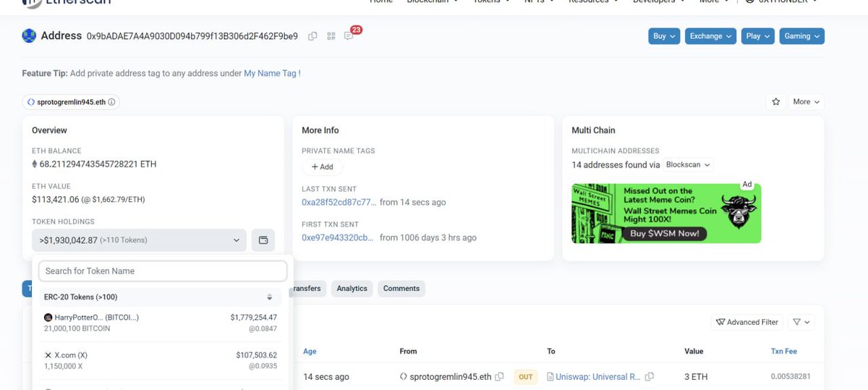Click the ETH diamond icon beside balance
The image size is (868, 390).
click(34, 164)
